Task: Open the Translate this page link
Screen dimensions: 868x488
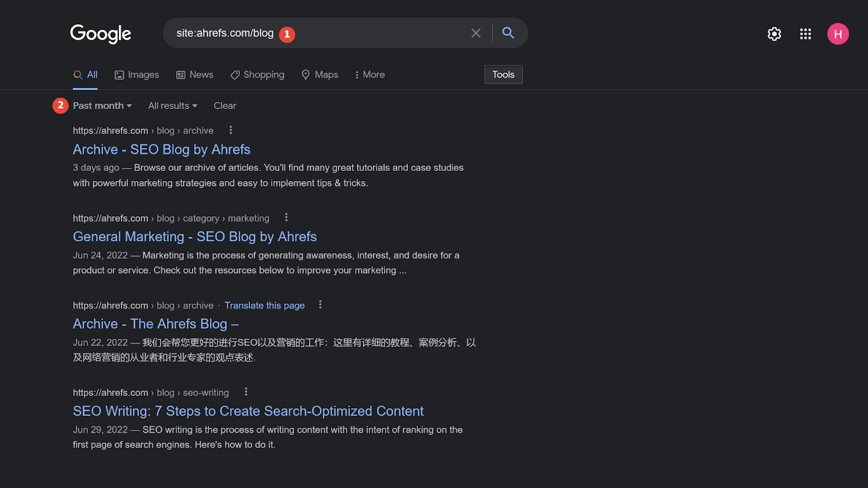Action: (x=265, y=305)
